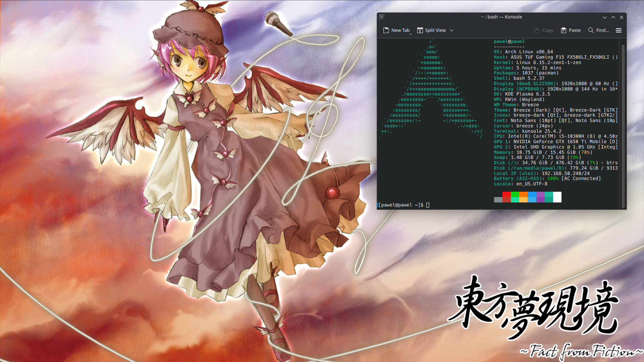Click the 'GPU 2: Intel UHD Graphics' line
The width and height of the screenshot is (644, 362).
(x=555, y=147)
